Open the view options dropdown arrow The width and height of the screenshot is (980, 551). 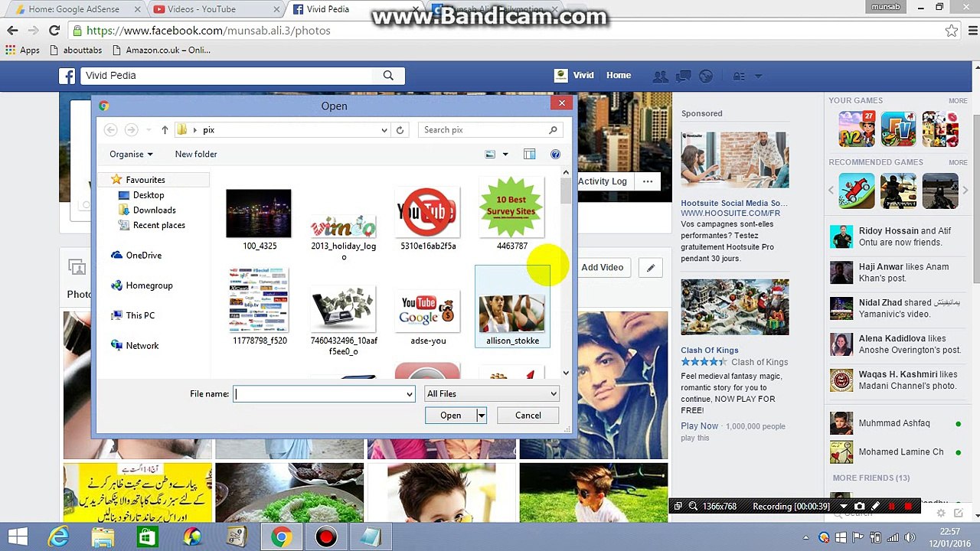505,155
